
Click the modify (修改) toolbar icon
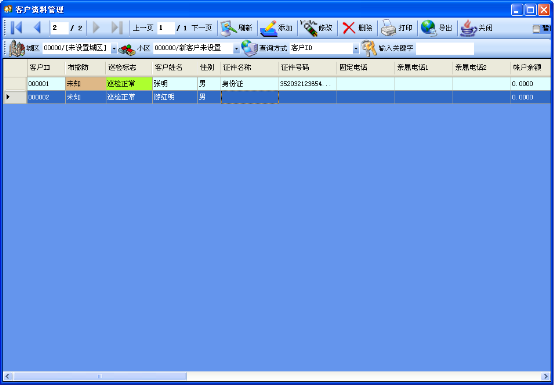click(308, 28)
